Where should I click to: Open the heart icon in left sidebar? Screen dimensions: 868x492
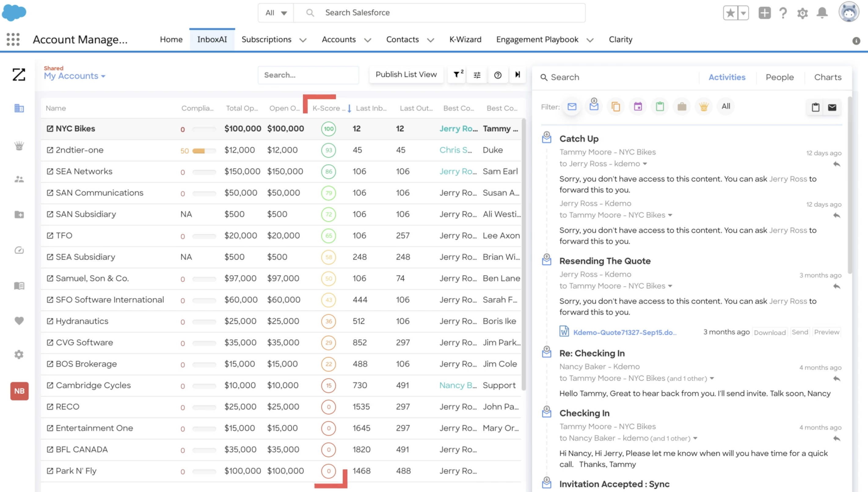[19, 321]
